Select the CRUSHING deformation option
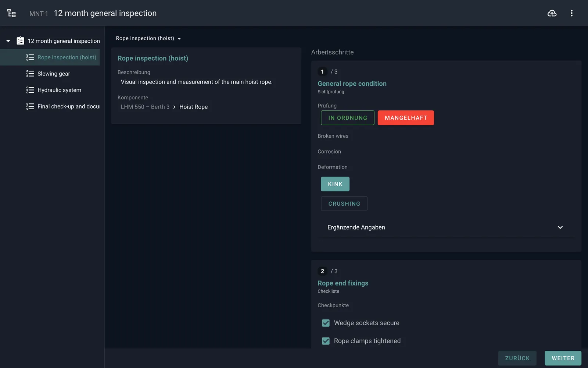The width and height of the screenshot is (588, 368). [x=344, y=204]
